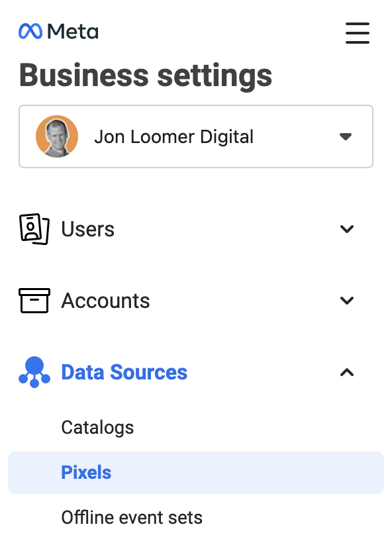
Task: Click the Accounts archive box icon
Action: tap(34, 301)
